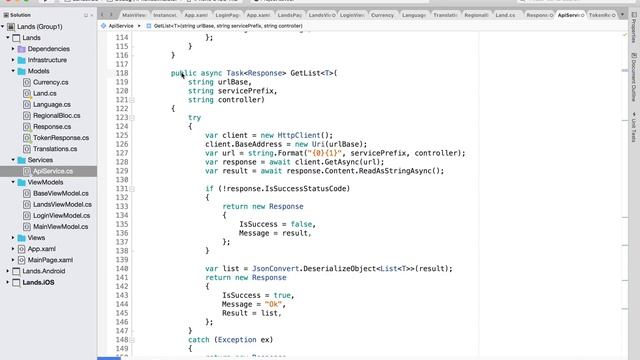
Task: Open the Unit Tests side pad
Action: pos(634,127)
